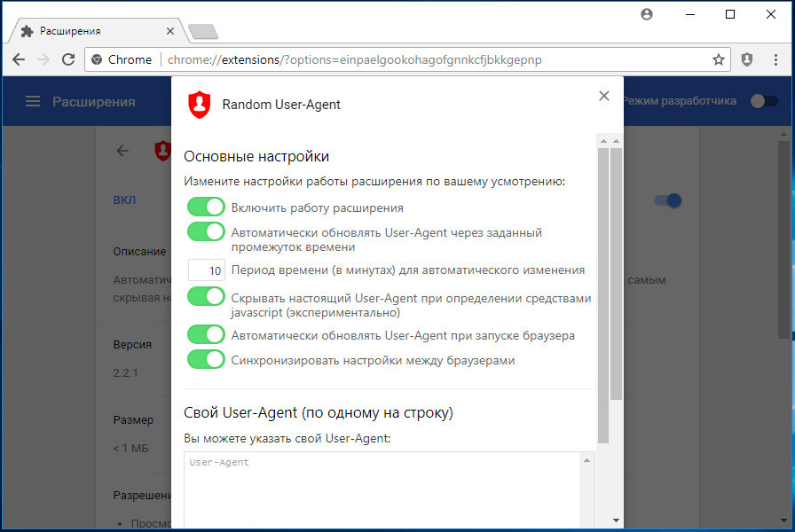Click the outer dialog scrollbar thumb
The width and height of the screenshot is (795, 532).
pyautogui.click(x=616, y=274)
